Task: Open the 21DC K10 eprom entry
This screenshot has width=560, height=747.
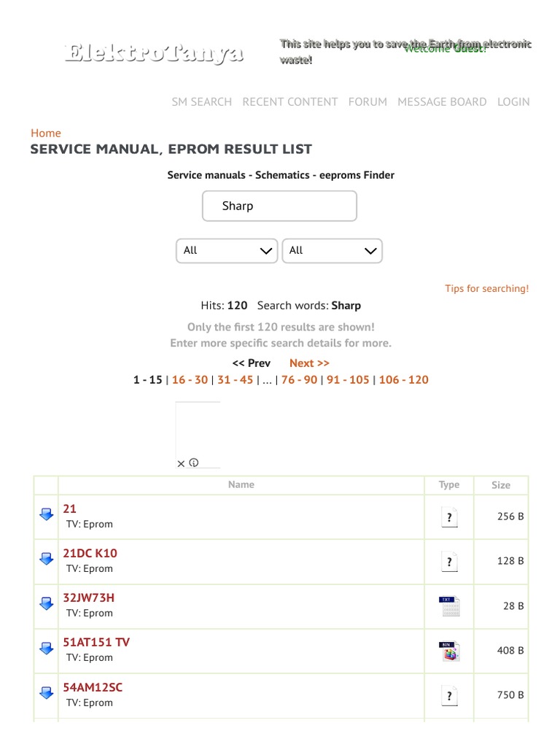Action: coord(90,554)
